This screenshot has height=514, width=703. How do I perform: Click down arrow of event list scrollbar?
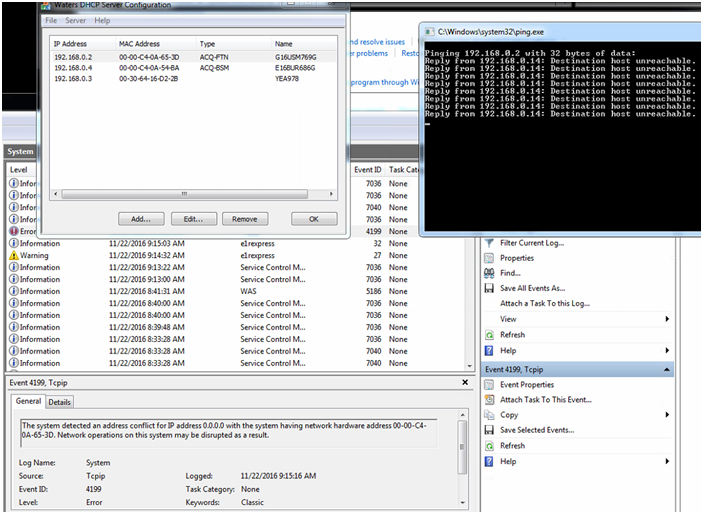469,366
